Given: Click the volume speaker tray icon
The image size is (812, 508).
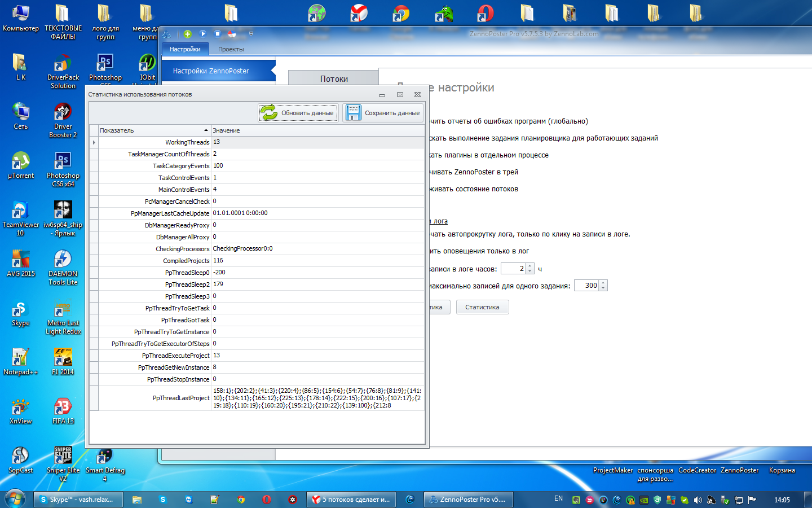Looking at the screenshot, I should click(x=698, y=500).
